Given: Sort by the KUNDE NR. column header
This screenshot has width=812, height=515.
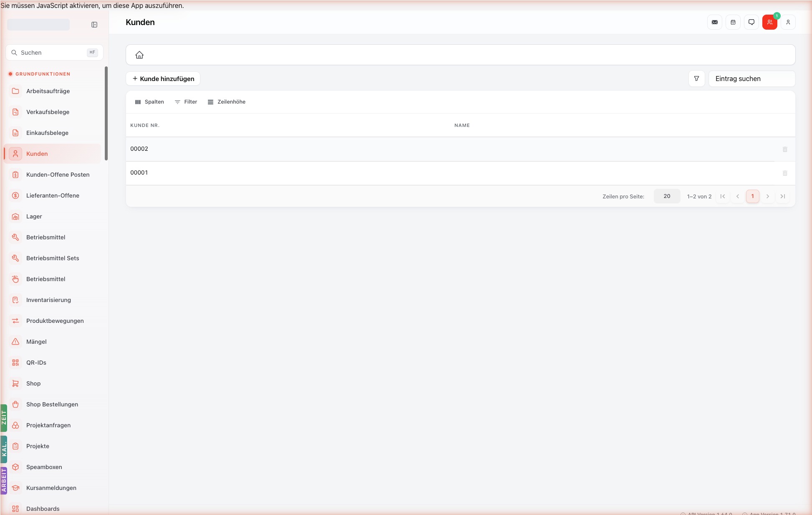Looking at the screenshot, I should pyautogui.click(x=145, y=125).
